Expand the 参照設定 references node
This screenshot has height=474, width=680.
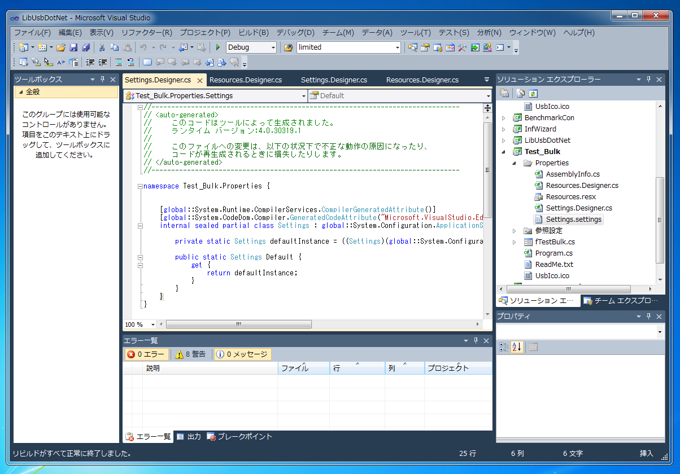pyautogui.click(x=514, y=231)
